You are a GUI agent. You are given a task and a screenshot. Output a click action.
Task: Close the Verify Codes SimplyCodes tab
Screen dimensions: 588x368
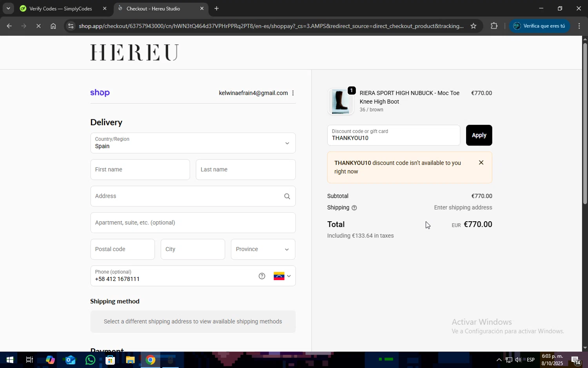point(104,8)
